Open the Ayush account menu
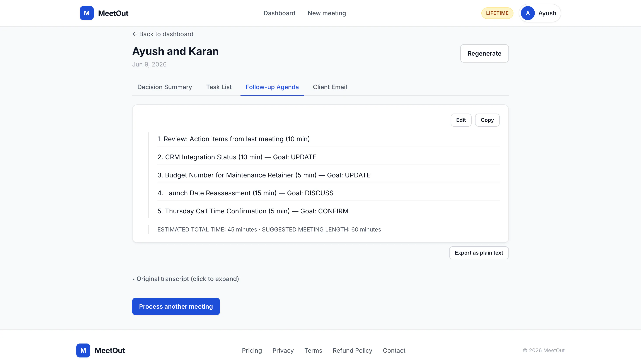 coord(540,13)
